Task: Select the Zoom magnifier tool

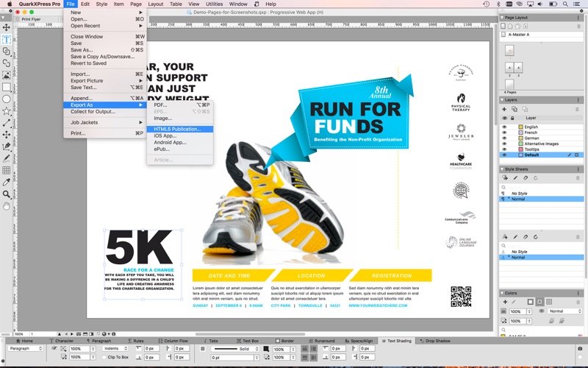Action: (7, 194)
